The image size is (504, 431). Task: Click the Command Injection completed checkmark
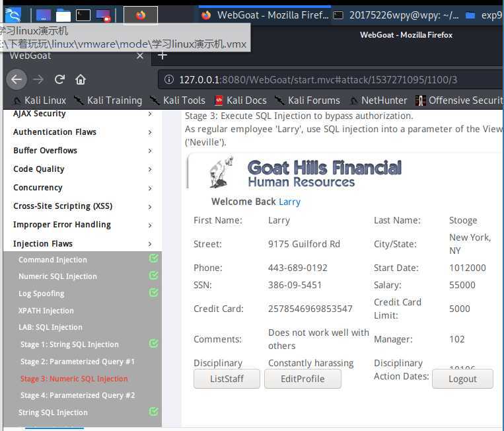[x=154, y=258]
